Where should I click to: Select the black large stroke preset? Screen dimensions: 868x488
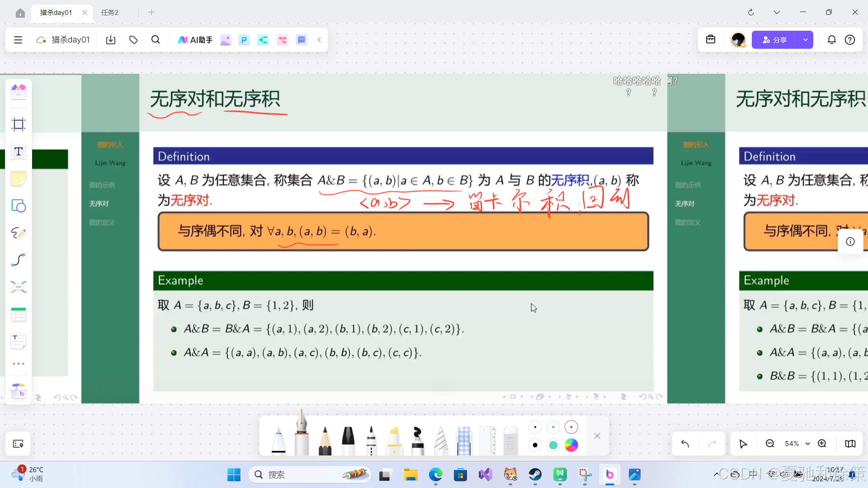point(535,445)
